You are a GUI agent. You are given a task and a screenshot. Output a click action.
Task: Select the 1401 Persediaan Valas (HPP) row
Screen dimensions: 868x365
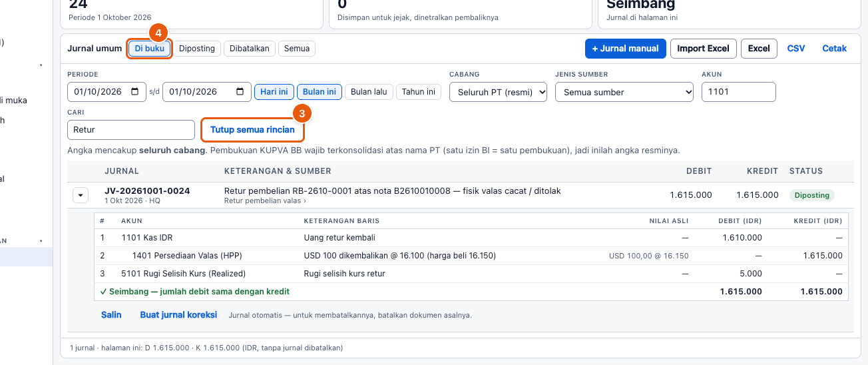471,256
